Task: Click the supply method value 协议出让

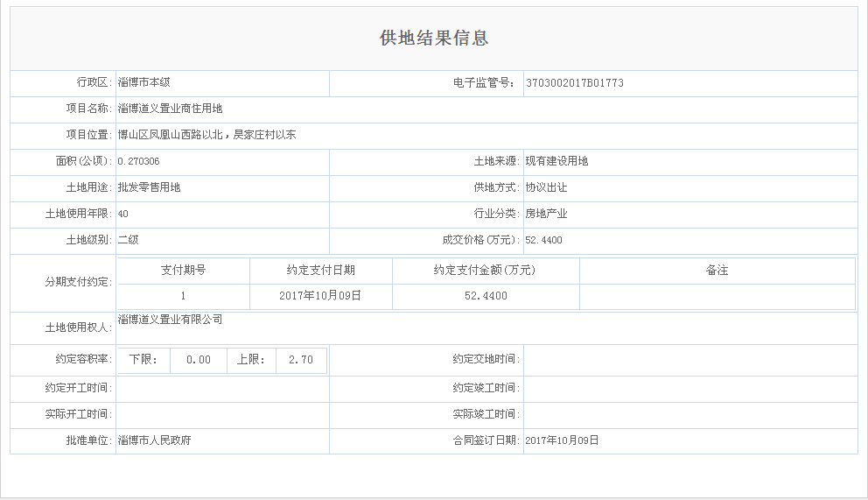Action: pos(546,187)
